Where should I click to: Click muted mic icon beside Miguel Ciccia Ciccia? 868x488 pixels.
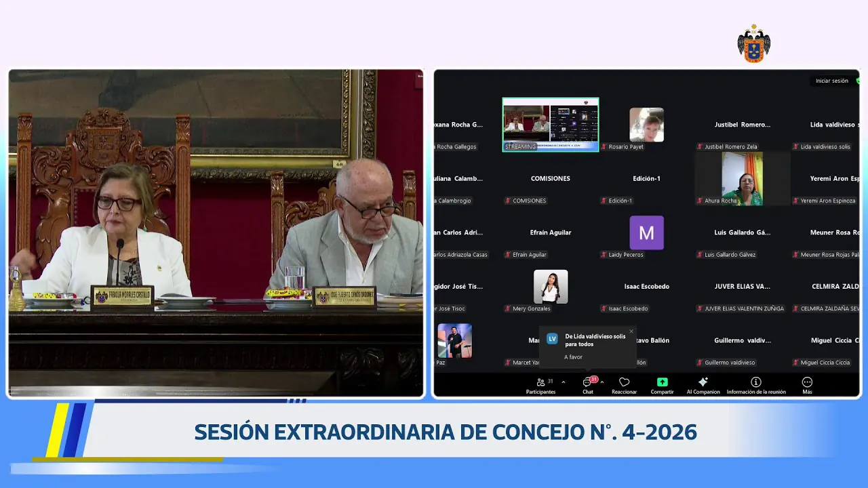pyautogui.click(x=796, y=363)
